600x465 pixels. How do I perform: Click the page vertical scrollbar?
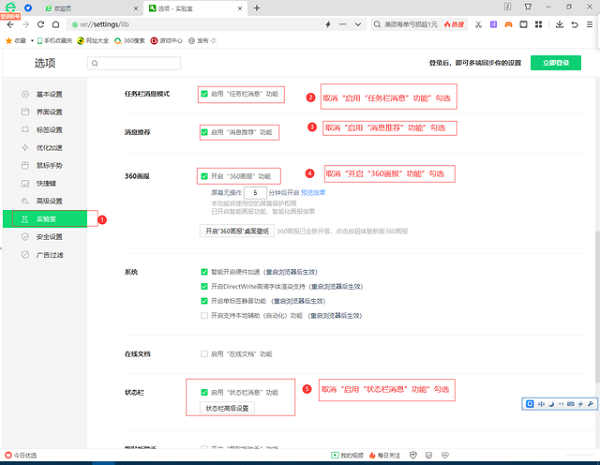[597, 306]
